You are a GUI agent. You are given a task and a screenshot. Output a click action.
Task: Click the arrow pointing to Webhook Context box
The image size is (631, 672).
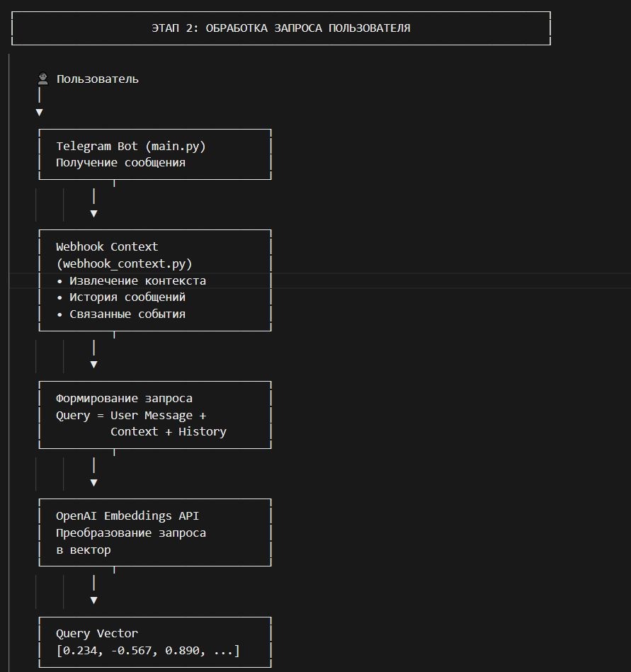93,213
